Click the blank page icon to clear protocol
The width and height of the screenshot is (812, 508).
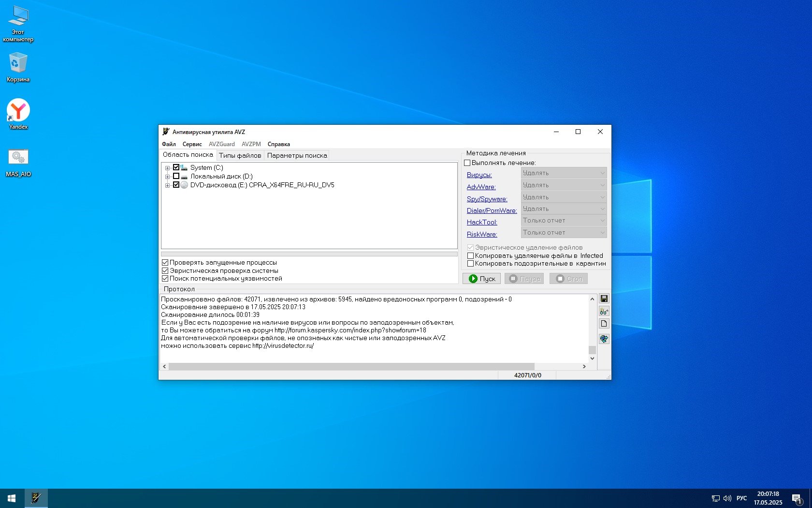coord(604,324)
